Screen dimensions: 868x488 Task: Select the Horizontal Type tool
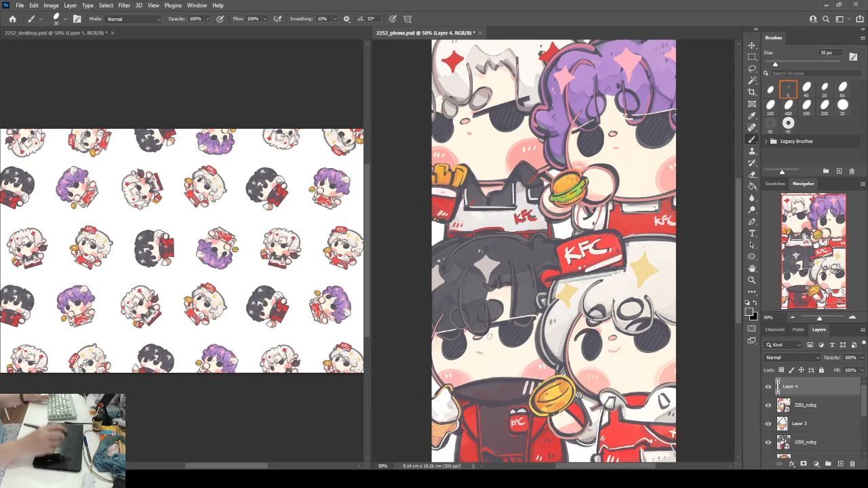751,233
